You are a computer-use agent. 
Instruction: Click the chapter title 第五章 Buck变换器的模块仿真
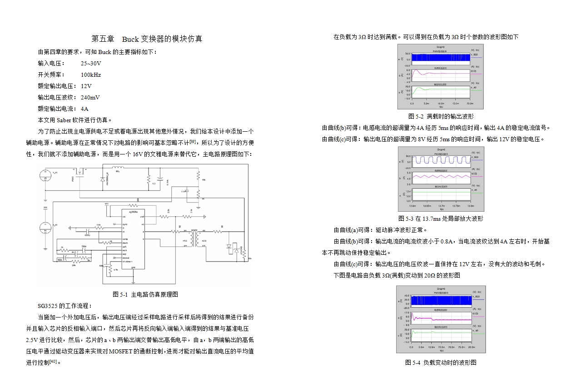(147, 39)
